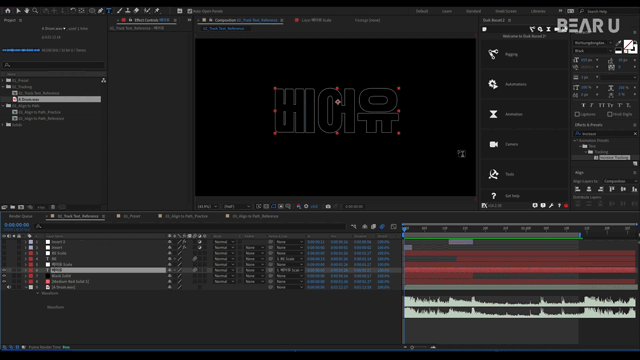Screen dimensions: 640x360
Task: Select the Brush tool
Action: (119, 11)
